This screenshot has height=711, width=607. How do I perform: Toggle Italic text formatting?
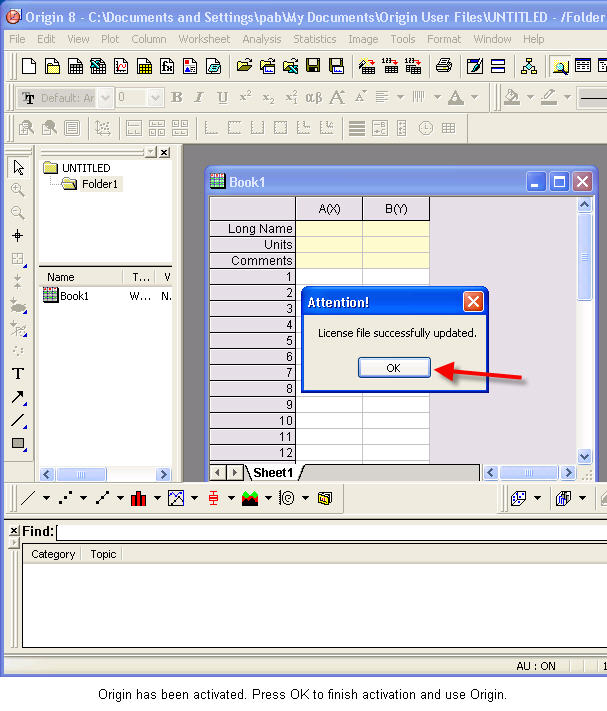click(x=199, y=97)
